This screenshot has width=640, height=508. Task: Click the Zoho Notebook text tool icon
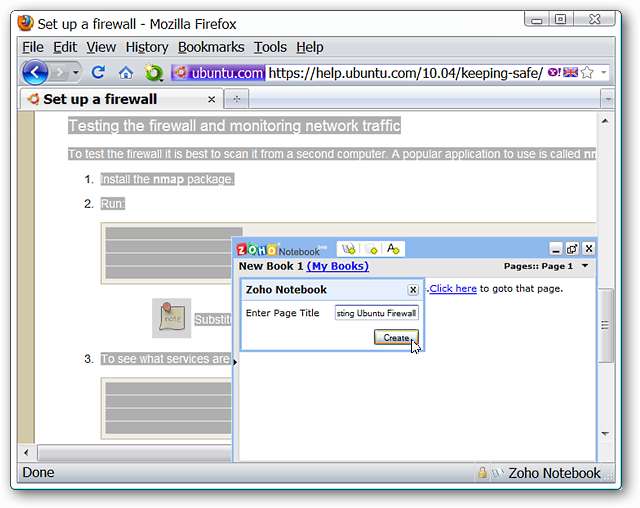tap(393, 248)
